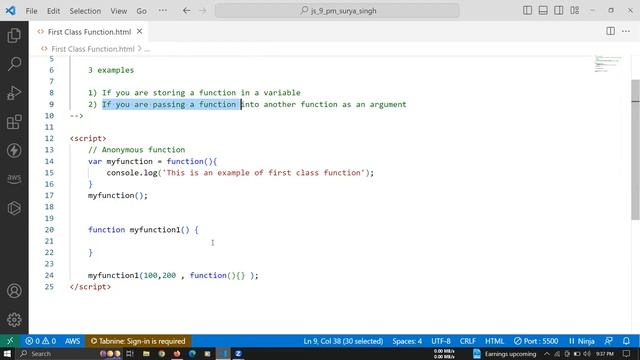Viewport: 640px width, 360px height.
Task: Toggle the primary side bar layout icon
Action: point(527,11)
